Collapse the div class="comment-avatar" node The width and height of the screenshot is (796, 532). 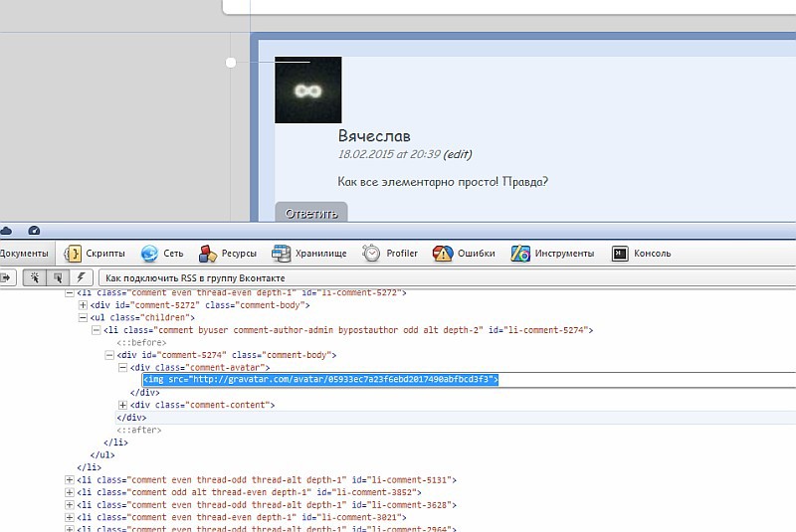(x=122, y=368)
